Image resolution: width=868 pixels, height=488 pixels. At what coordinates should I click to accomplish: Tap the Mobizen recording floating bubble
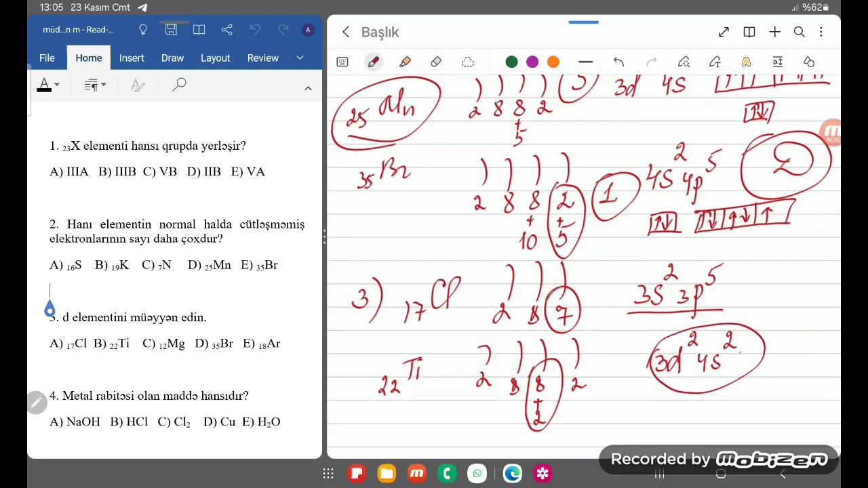(831, 133)
